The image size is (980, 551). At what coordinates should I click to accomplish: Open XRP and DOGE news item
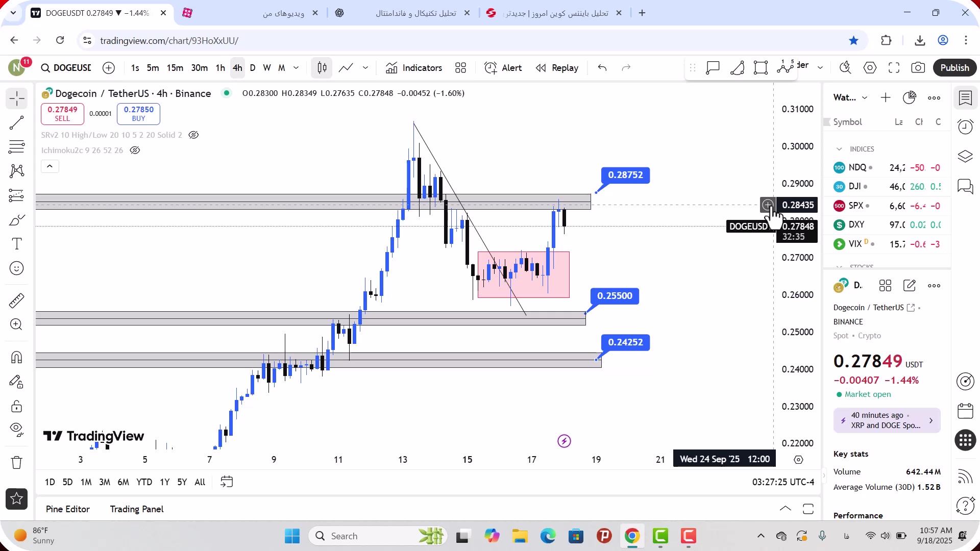click(887, 420)
